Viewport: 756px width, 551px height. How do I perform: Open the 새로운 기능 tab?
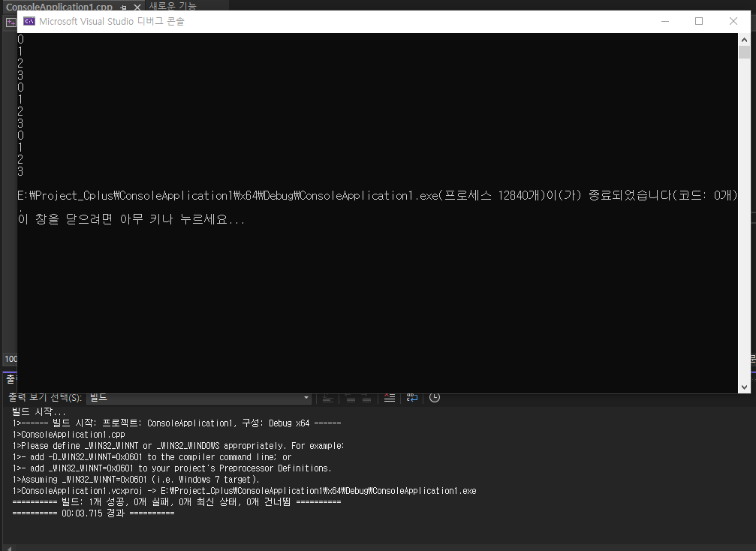(x=173, y=6)
